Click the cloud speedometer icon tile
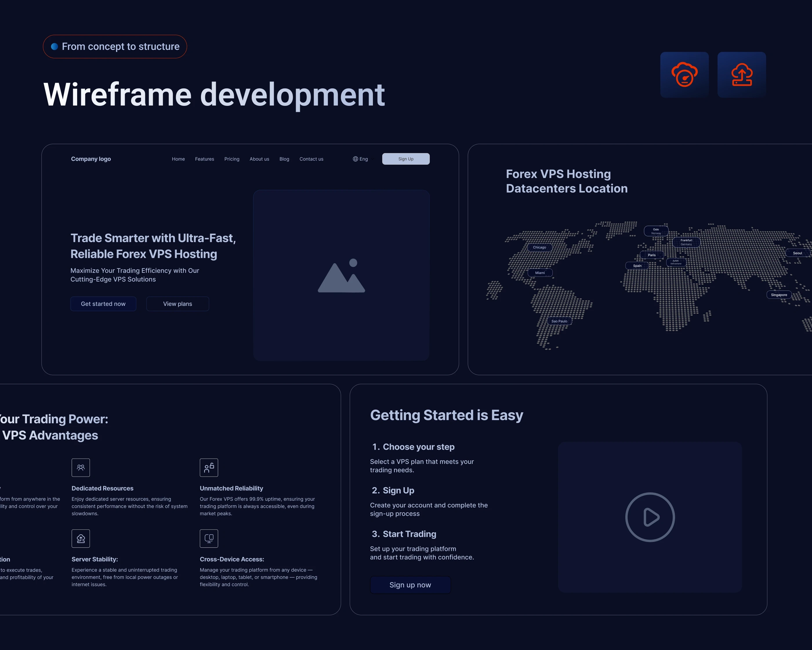Image resolution: width=812 pixels, height=650 pixels. point(684,75)
